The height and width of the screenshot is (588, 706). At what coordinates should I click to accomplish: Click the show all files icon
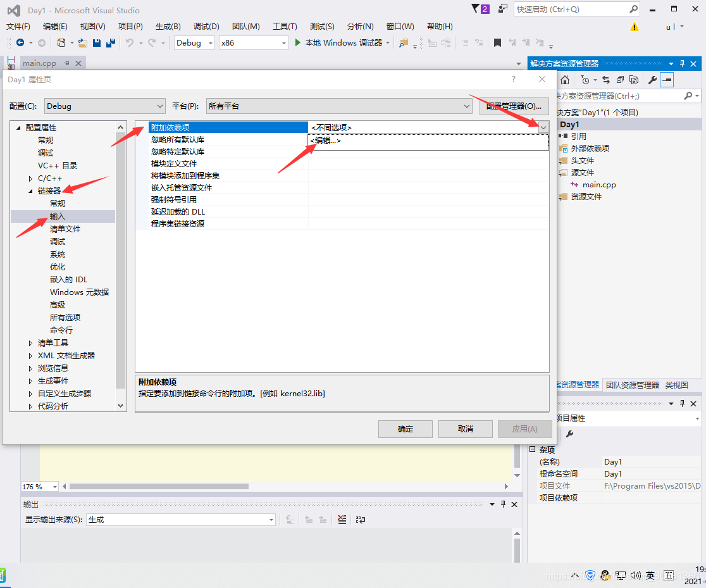point(634,80)
